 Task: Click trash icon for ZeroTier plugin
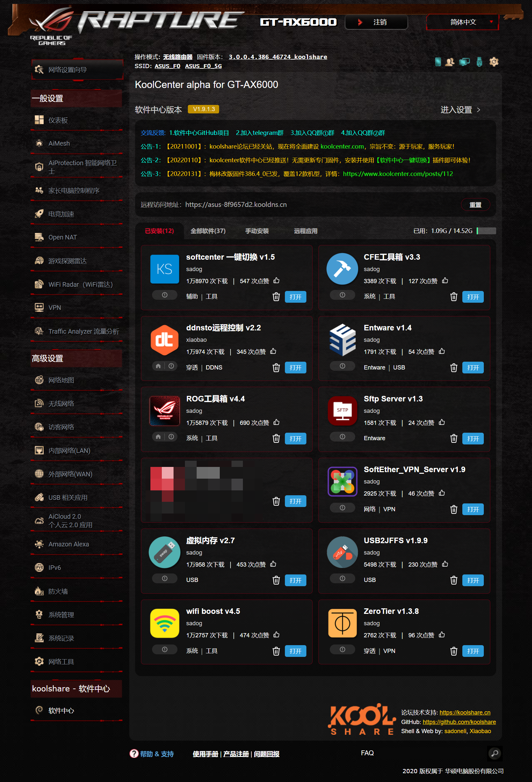click(453, 651)
